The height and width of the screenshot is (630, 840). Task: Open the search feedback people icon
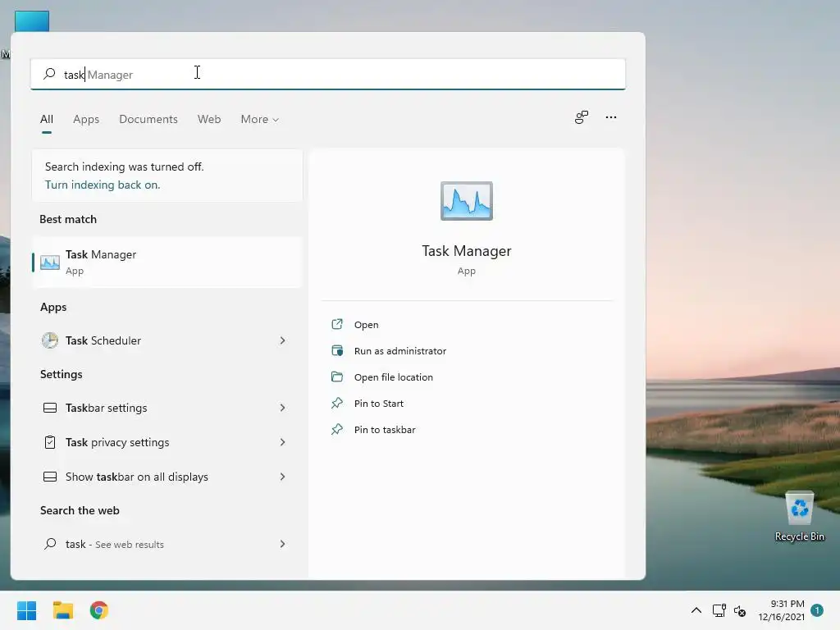click(x=582, y=117)
